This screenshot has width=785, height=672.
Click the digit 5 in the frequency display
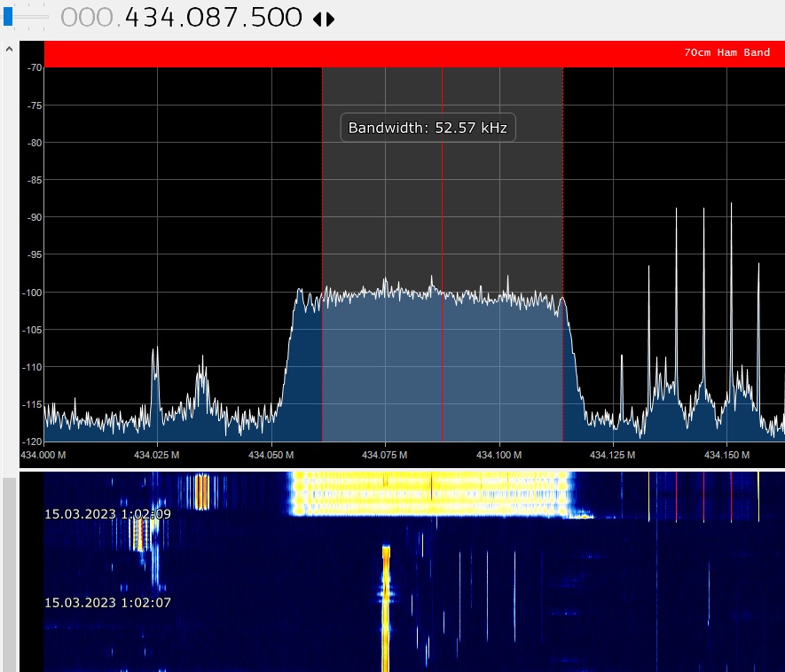click(x=260, y=18)
